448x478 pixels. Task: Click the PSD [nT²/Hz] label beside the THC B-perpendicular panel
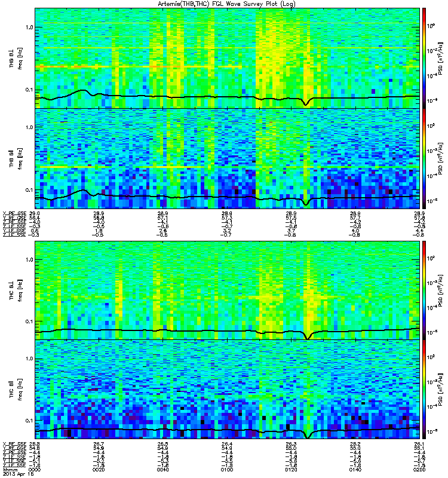(x=441, y=291)
